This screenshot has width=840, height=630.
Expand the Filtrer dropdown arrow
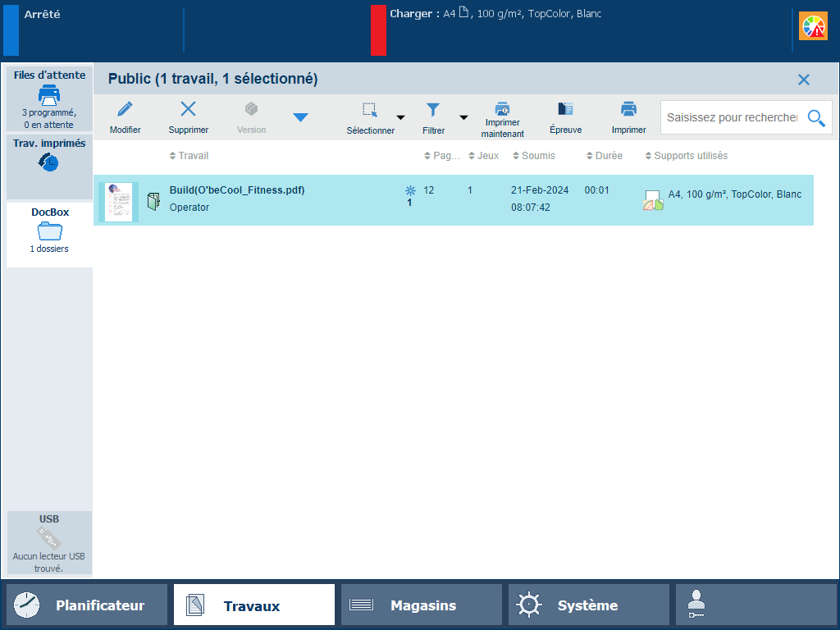tap(463, 117)
